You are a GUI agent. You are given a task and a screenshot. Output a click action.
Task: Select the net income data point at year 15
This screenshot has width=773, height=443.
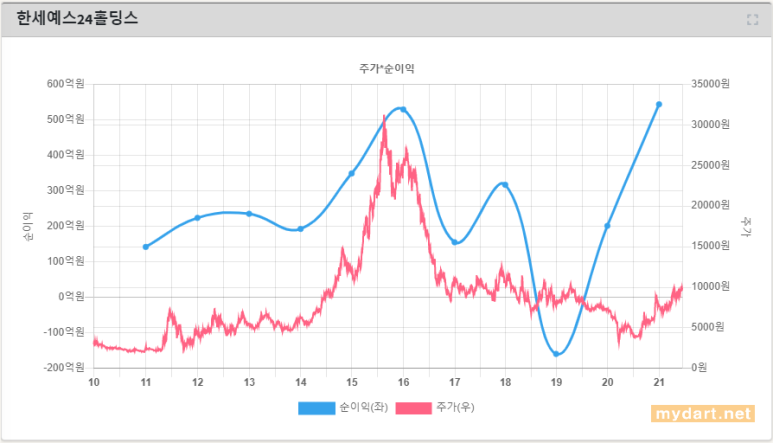click(x=351, y=173)
